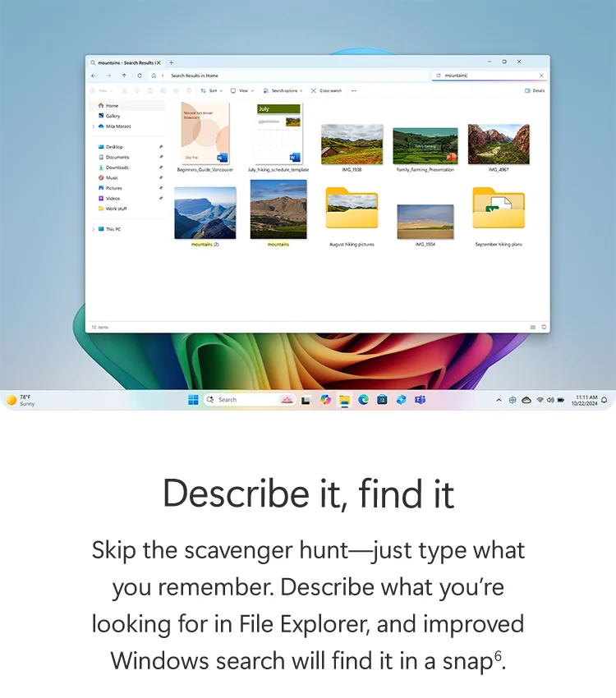Click the taskbar Search box
616x698 pixels.
tap(251, 400)
